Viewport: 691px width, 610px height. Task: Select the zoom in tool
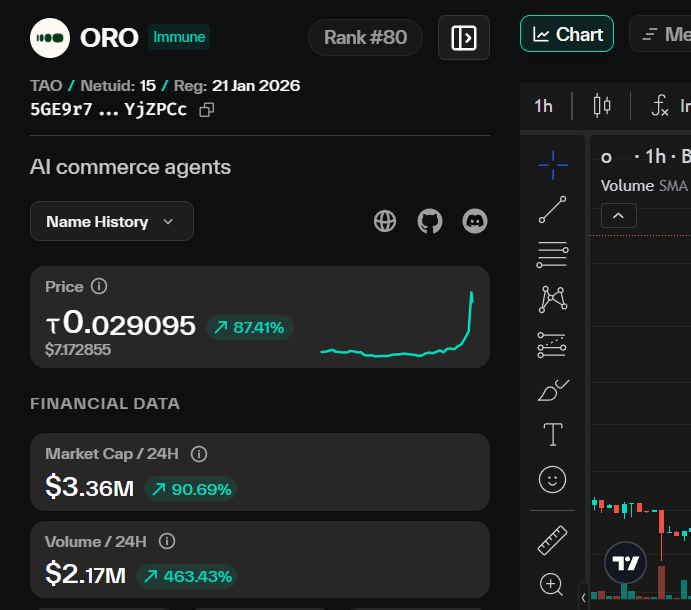(x=552, y=585)
